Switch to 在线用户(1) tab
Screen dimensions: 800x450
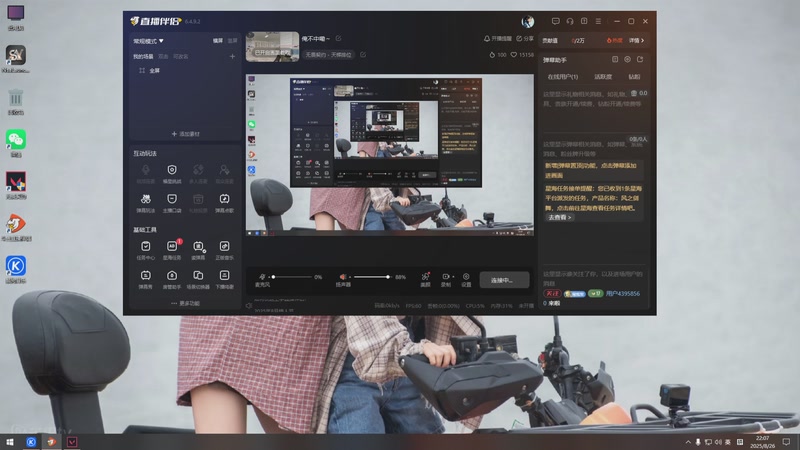[x=563, y=77]
